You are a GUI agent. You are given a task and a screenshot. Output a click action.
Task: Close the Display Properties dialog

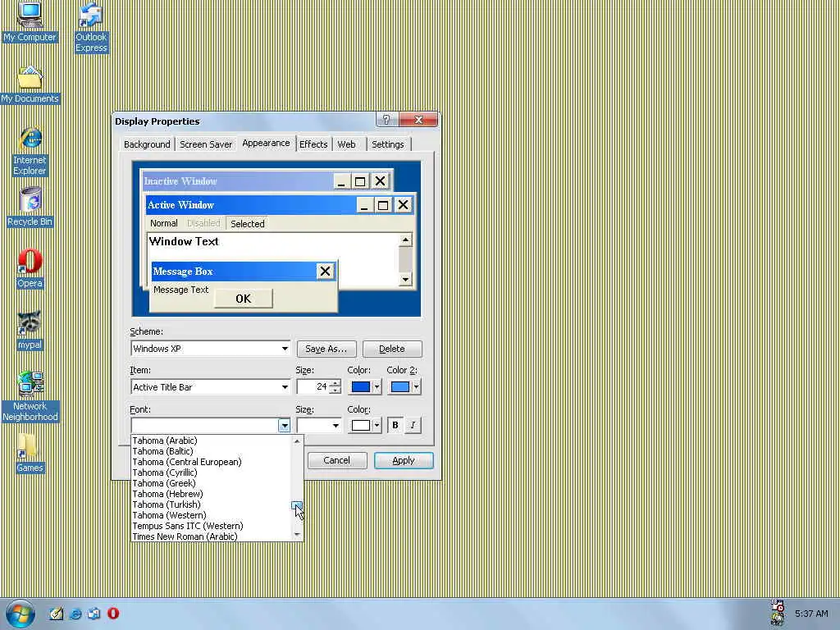[418, 120]
